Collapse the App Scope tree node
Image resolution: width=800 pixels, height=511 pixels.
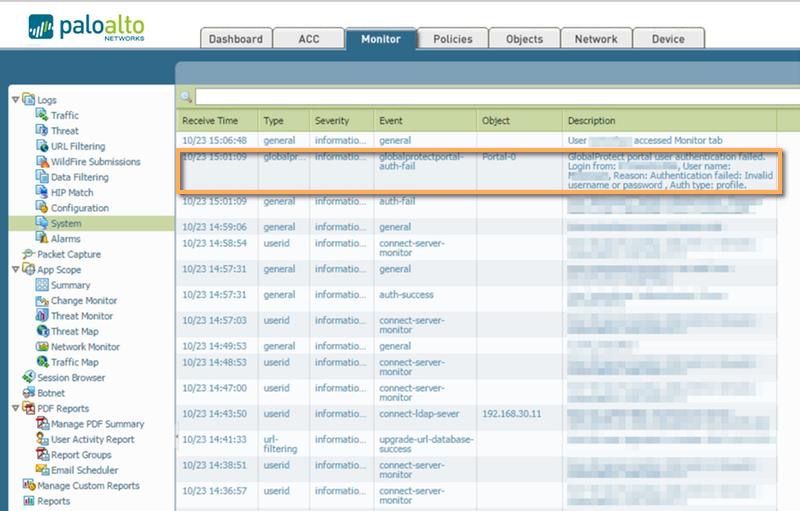click(15, 269)
